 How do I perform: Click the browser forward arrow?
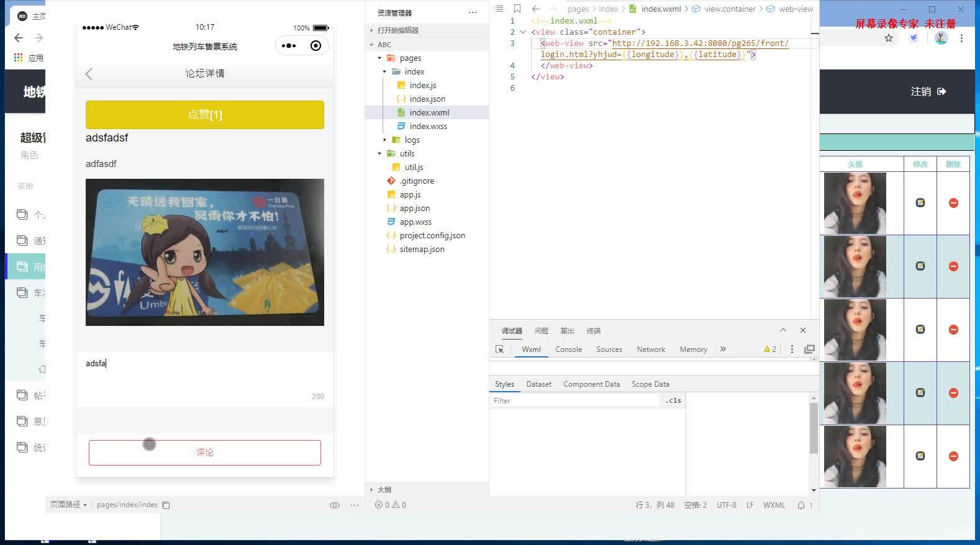pyautogui.click(x=39, y=38)
